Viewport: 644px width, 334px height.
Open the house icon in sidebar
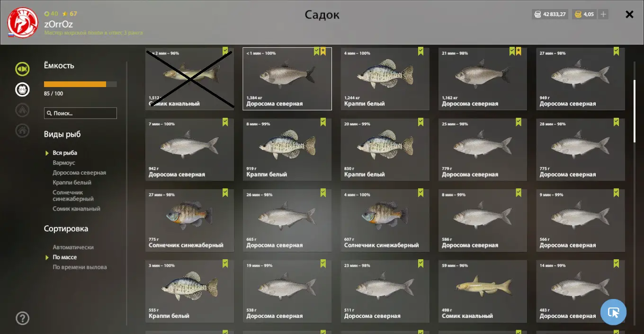(22, 130)
